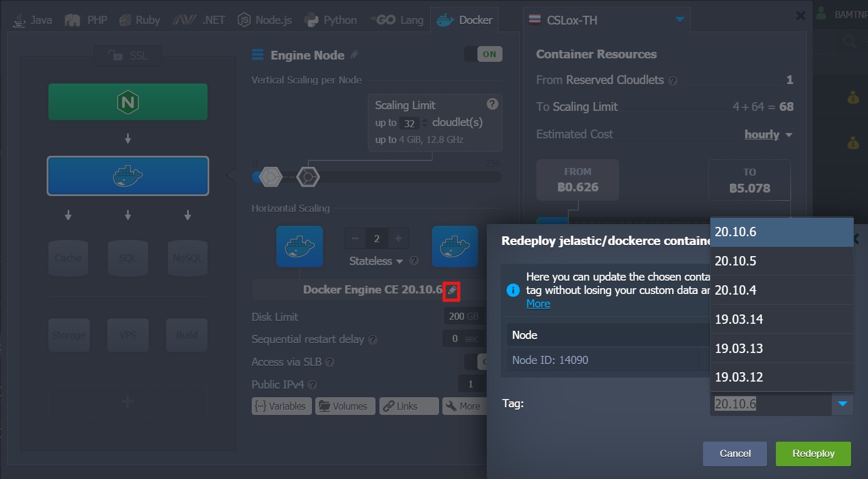Image resolution: width=868 pixels, height=479 pixels.
Task: Show help for Stateless scaling mode
Action: (414, 261)
